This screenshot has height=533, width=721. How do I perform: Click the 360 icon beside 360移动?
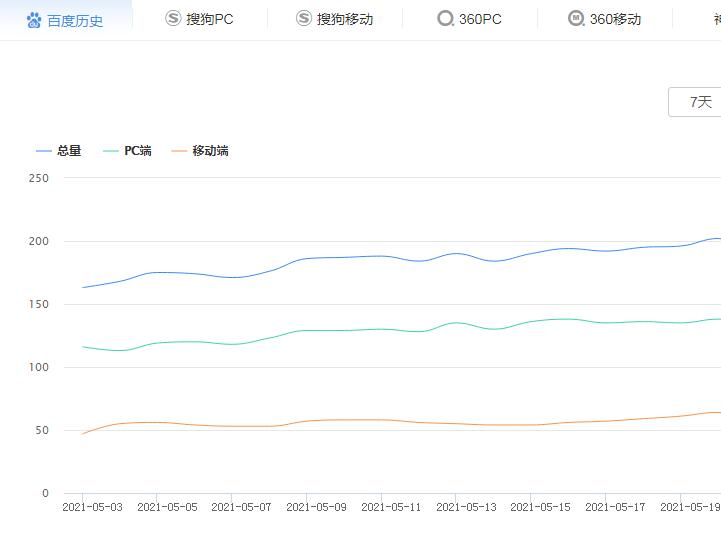[x=576, y=19]
